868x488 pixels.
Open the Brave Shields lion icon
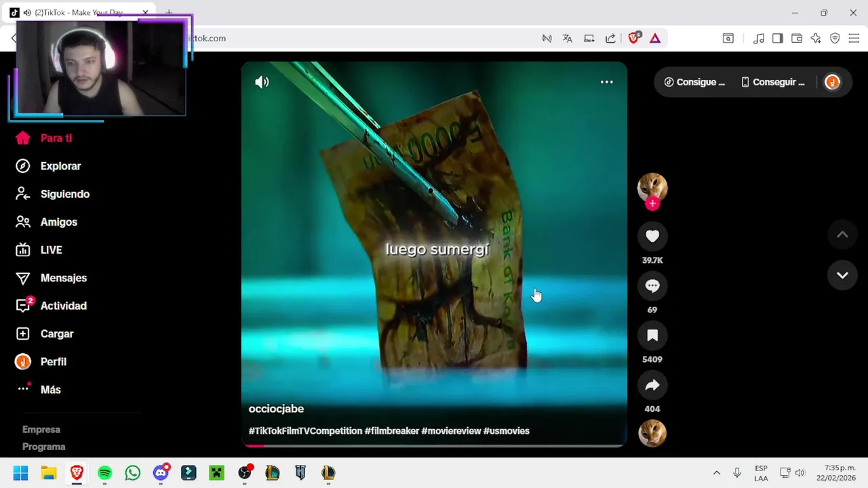pos(633,39)
